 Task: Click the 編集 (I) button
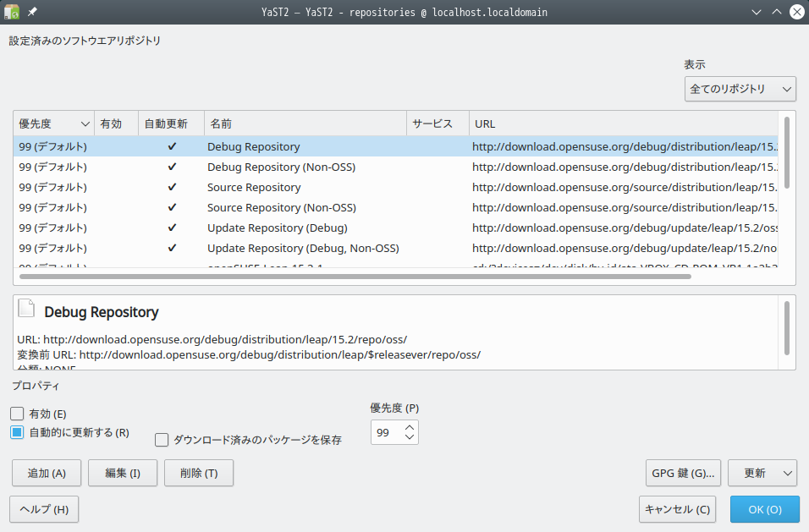pyautogui.click(x=123, y=473)
